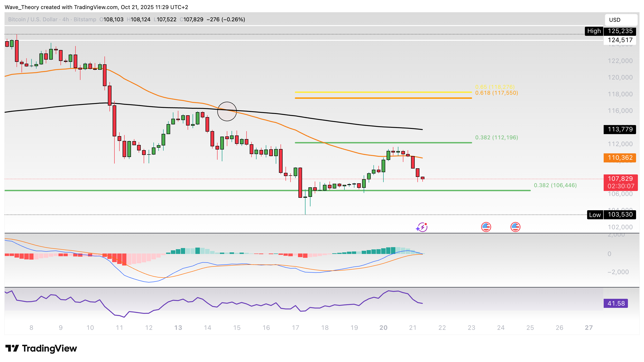Click the purple RSI 41.58 value tag

(615, 303)
